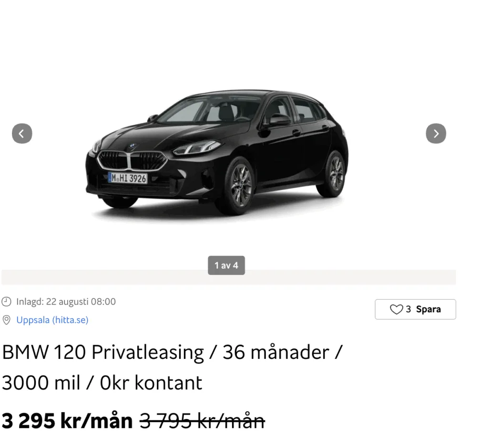Open the Uppsala (hitta.se) location link
The height and width of the screenshot is (448, 488).
coord(52,320)
